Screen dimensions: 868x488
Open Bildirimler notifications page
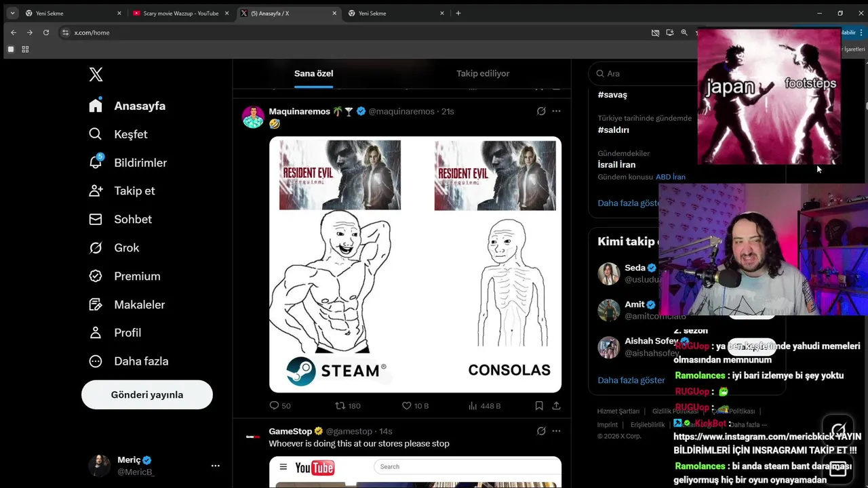click(x=127, y=163)
